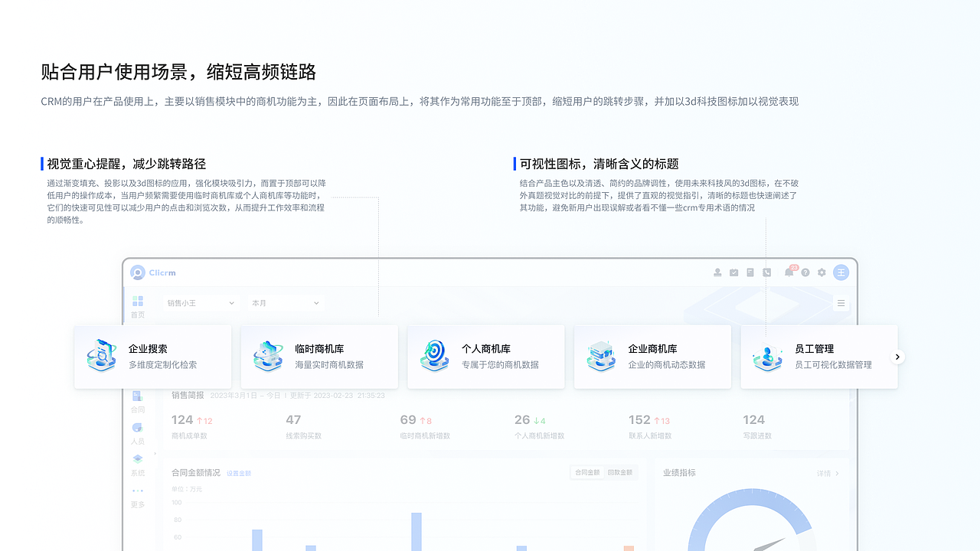Open the contact book icon near the divider
Image resolution: width=980 pixels, height=551 pixels.
(766, 272)
